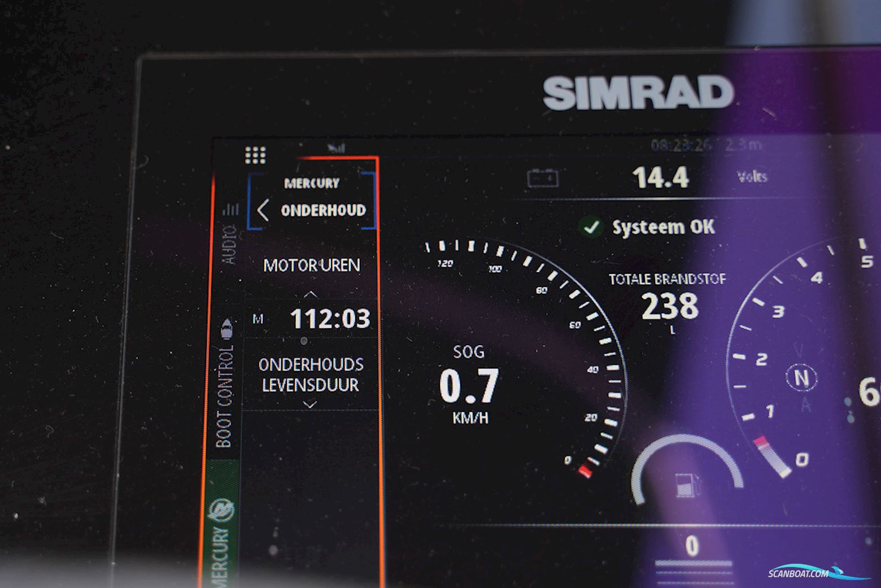The image size is (881, 588).
Task: Switch to the AUDIO side tab
Action: (x=228, y=244)
